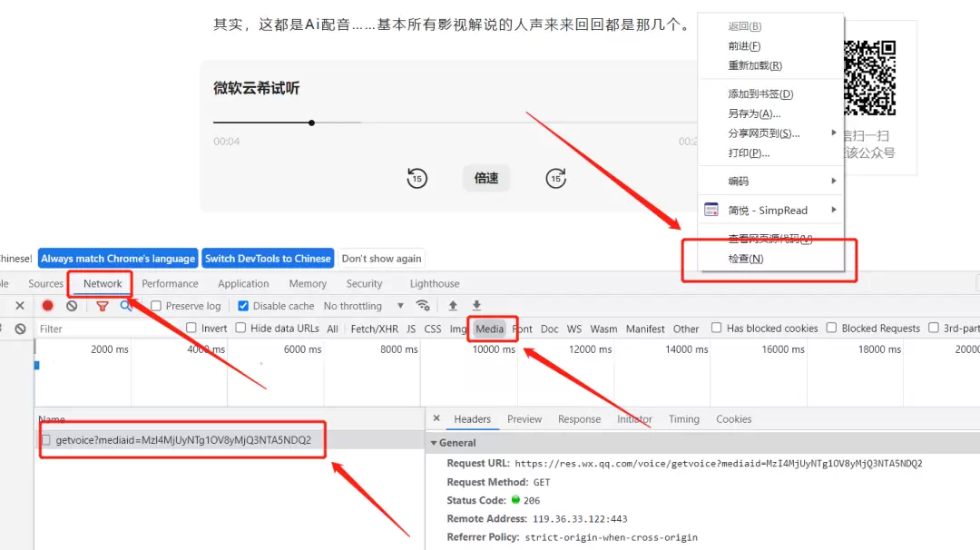Select the Timing detail tab
The image size is (980, 550).
coord(684,418)
